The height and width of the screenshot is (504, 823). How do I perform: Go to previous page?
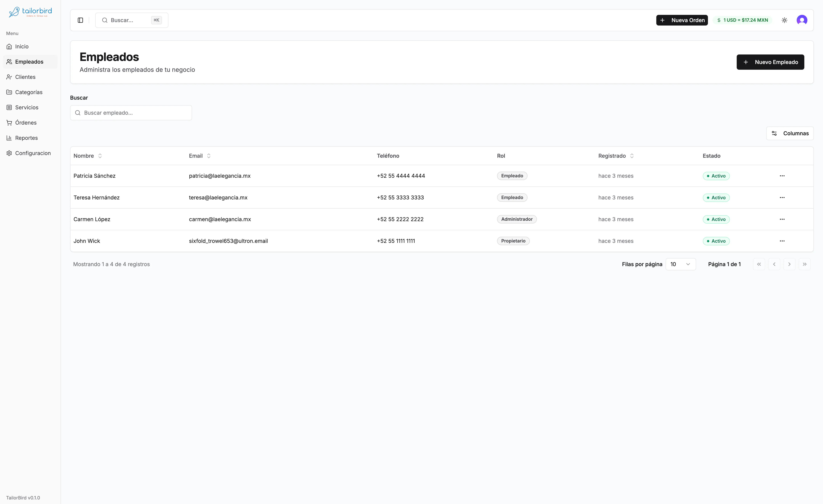tap(774, 264)
